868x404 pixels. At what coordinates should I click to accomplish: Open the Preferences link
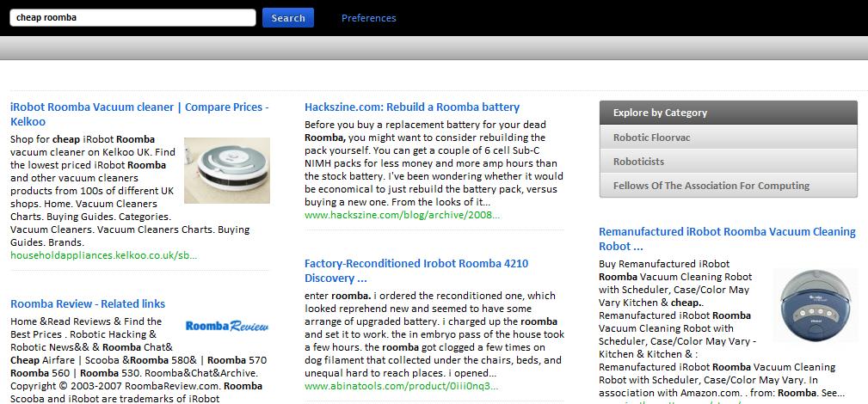369,18
